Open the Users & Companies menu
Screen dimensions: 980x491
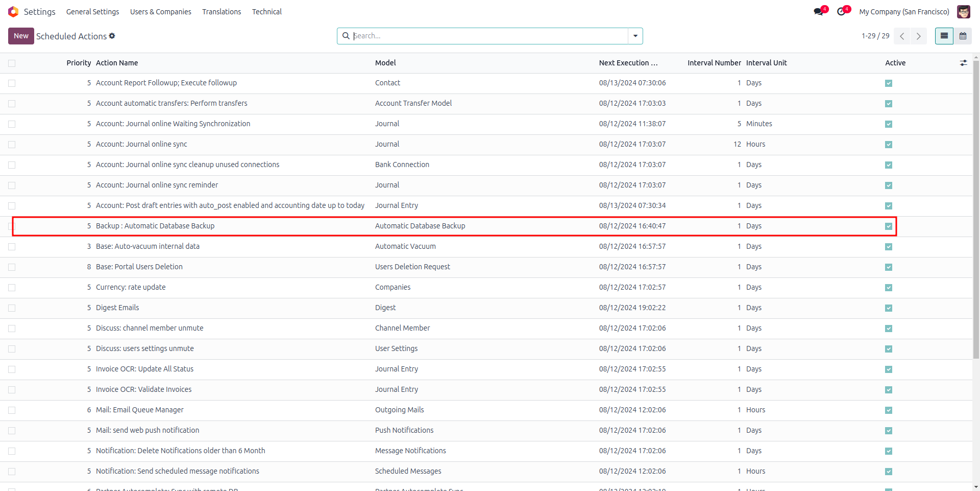click(x=160, y=12)
